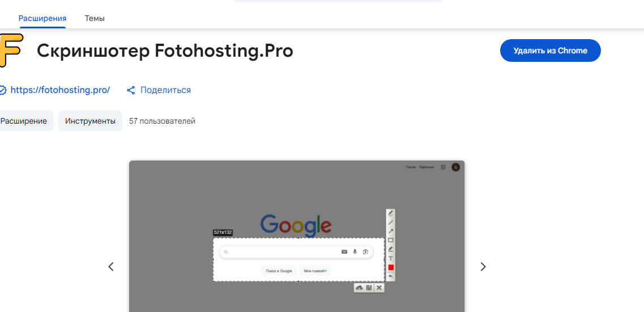This screenshot has width=644, height=312.
Task: Click Почта link in the preview image
Action: point(411,167)
